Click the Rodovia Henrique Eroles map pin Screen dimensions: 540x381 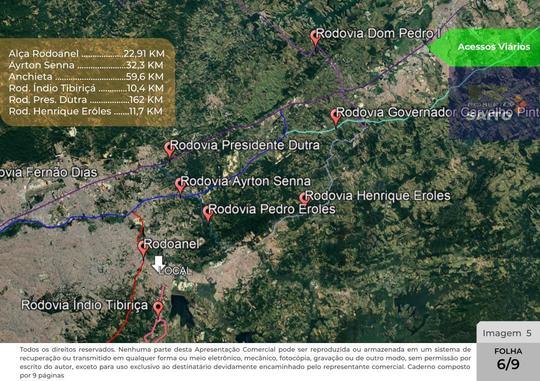303,199
